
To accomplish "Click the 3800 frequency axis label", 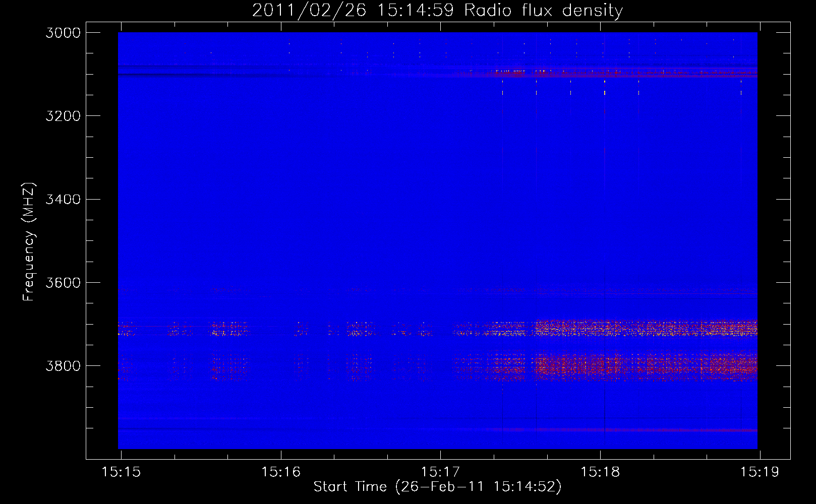I will point(63,365).
